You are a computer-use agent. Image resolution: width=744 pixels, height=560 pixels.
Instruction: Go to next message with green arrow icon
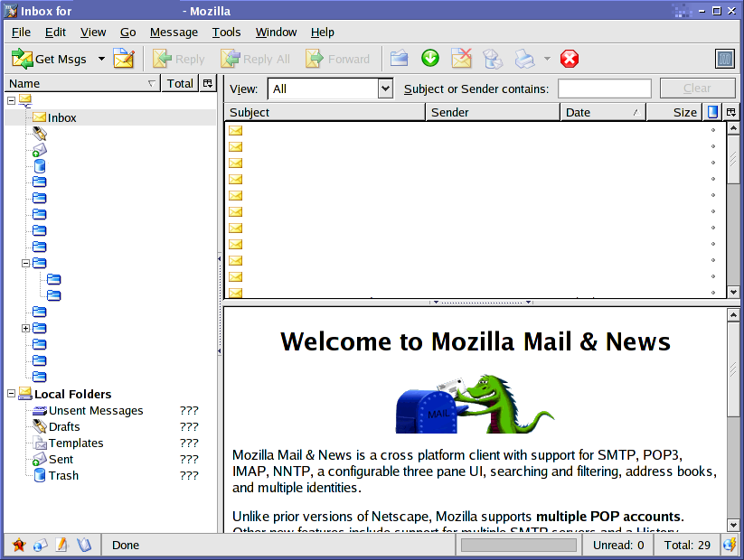click(x=430, y=59)
